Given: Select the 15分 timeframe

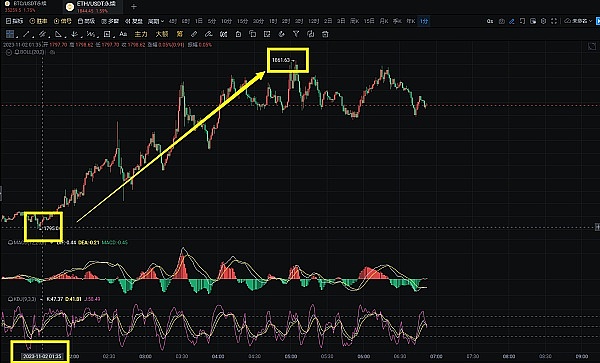Looking at the screenshot, I should click(x=242, y=21).
